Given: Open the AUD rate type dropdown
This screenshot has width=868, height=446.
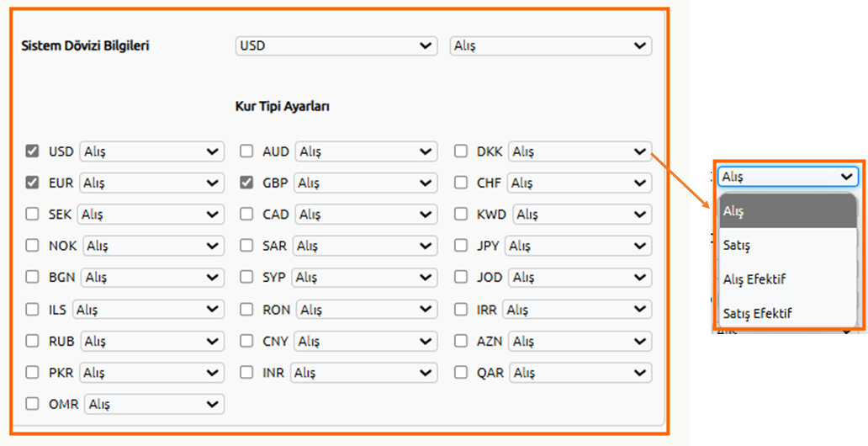Looking at the screenshot, I should pos(366,151).
